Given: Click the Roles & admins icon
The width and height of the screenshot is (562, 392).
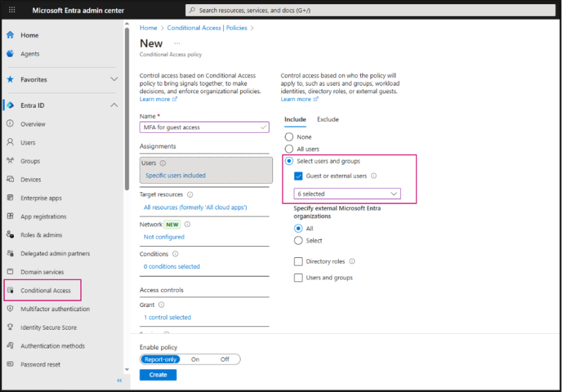Looking at the screenshot, I should (x=10, y=234).
